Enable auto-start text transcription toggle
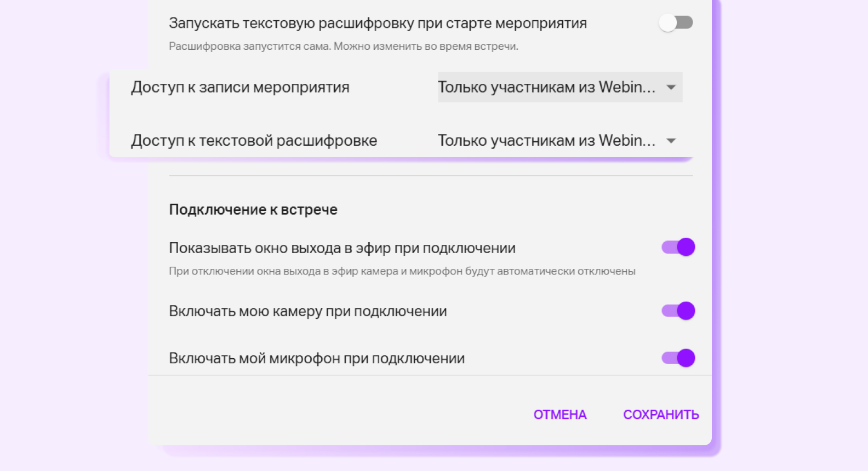868x471 pixels. coord(676,23)
